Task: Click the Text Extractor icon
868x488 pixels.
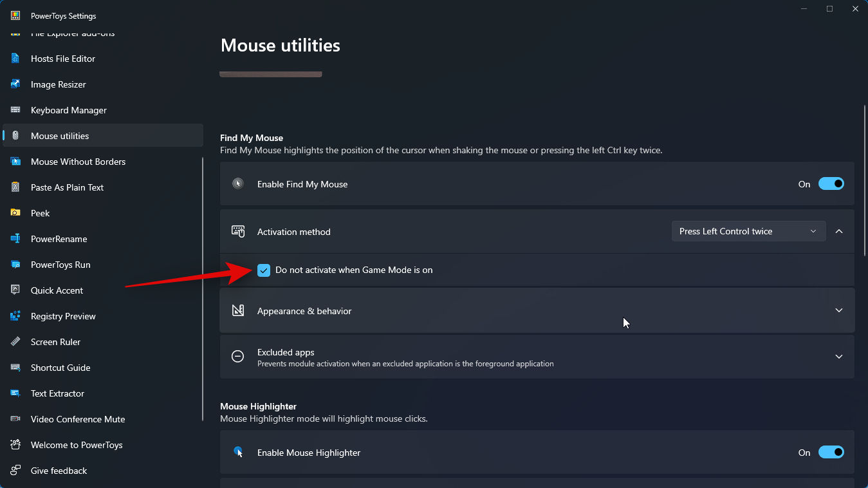Action: click(x=15, y=393)
